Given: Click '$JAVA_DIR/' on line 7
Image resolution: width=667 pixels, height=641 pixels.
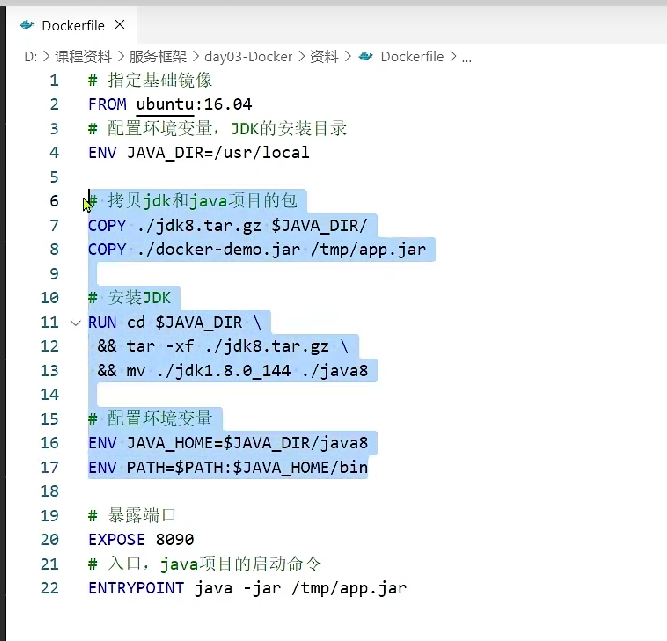Looking at the screenshot, I should (319, 225).
